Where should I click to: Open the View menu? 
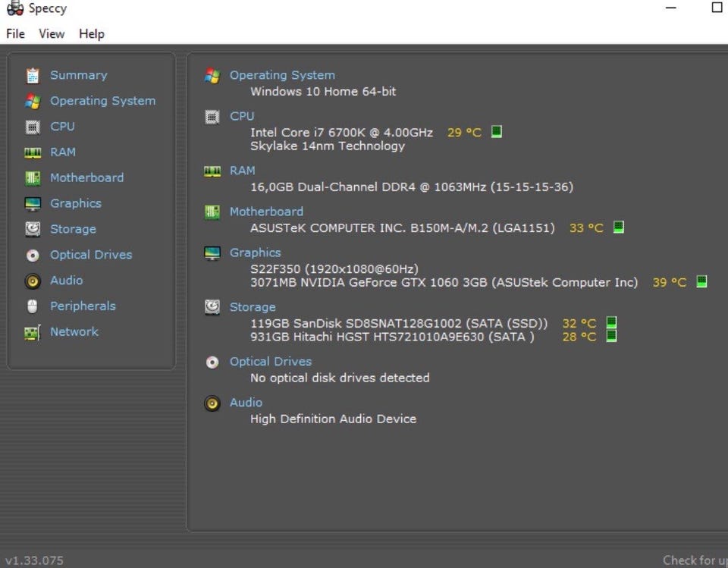52,34
